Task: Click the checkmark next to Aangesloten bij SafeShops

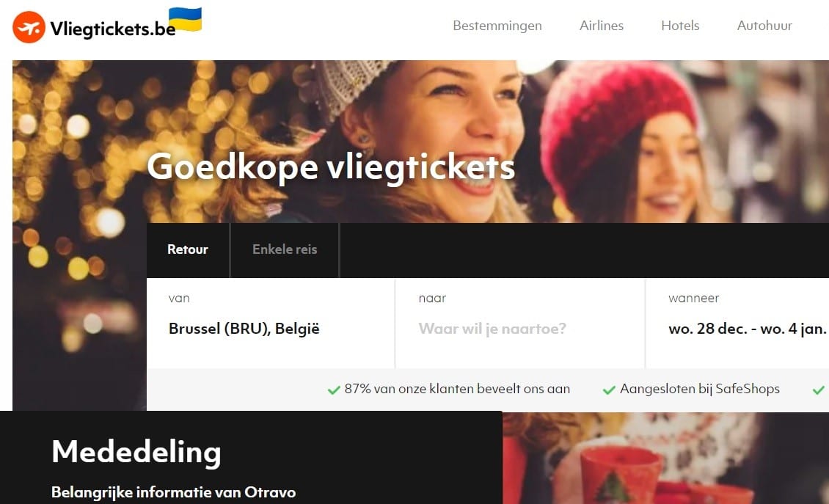Action: [x=609, y=390]
